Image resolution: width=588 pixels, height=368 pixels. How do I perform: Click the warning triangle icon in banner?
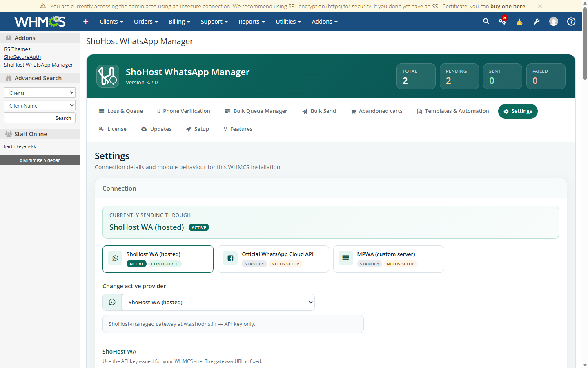tap(43, 6)
